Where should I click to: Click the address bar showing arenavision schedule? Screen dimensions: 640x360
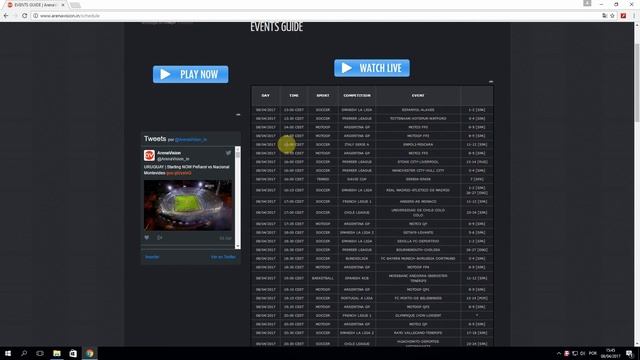[314, 16]
